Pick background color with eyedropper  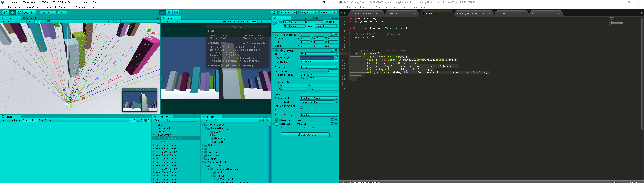click(336, 58)
